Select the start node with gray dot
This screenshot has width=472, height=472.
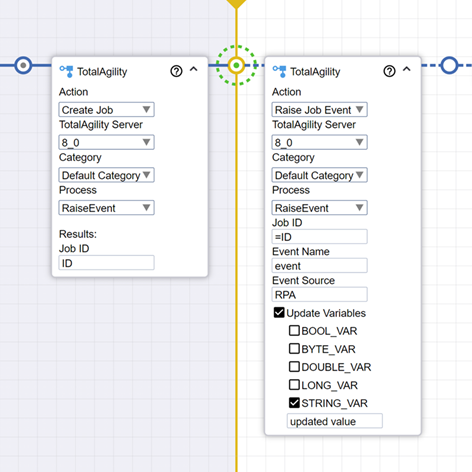click(23, 65)
